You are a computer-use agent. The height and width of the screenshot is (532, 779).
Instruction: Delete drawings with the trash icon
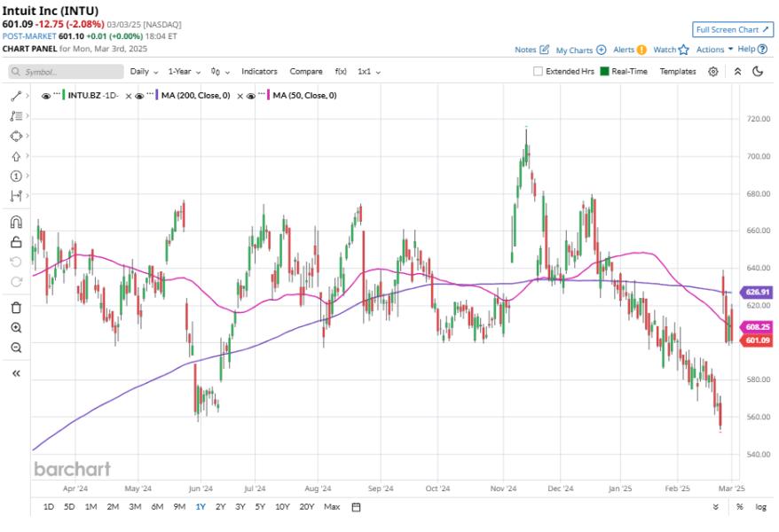[16, 308]
